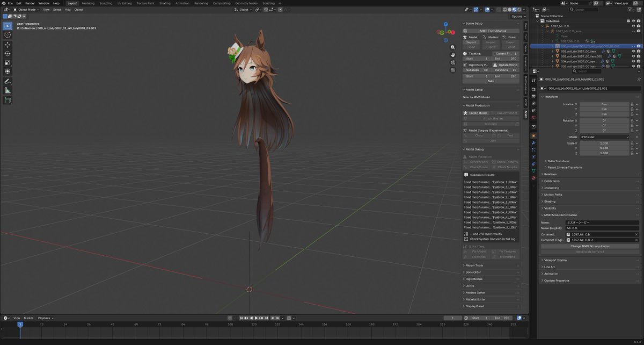Disable render for Collection camera icon

(x=639, y=21)
